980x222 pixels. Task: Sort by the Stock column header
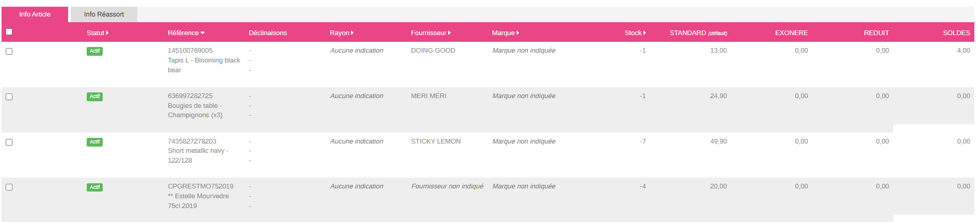pos(635,33)
